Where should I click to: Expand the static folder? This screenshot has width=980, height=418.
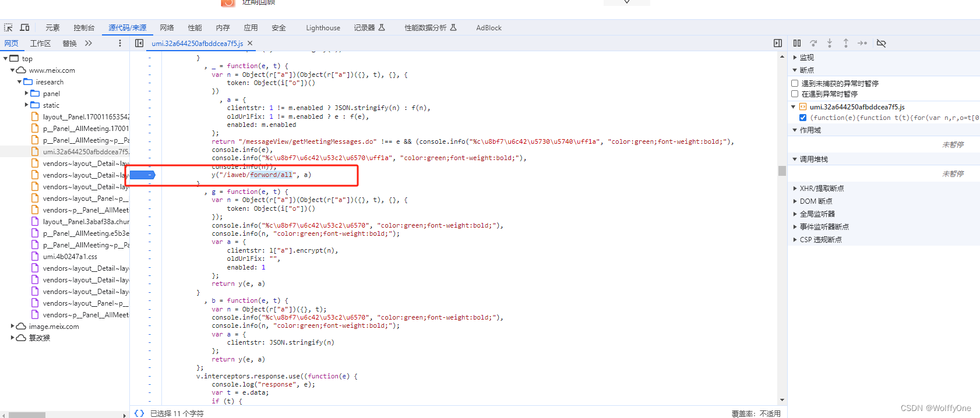pos(26,105)
